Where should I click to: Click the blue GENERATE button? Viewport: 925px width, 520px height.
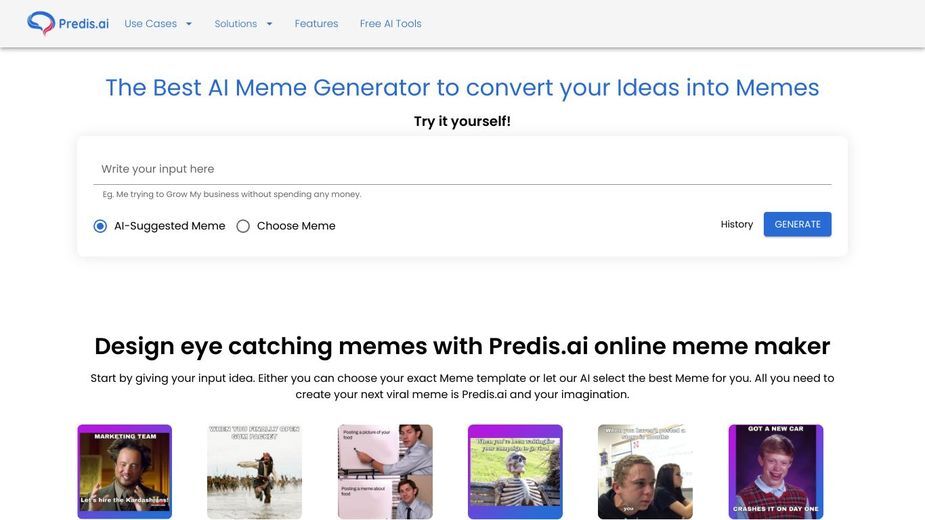click(x=798, y=224)
